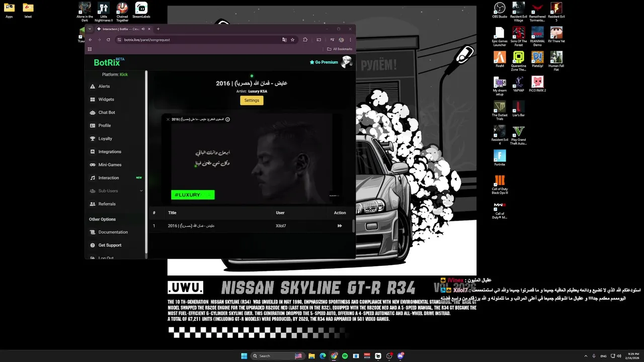This screenshot has width=644, height=362.
Task: Open StreamLabels desktop shortcut
Action: click(141, 11)
